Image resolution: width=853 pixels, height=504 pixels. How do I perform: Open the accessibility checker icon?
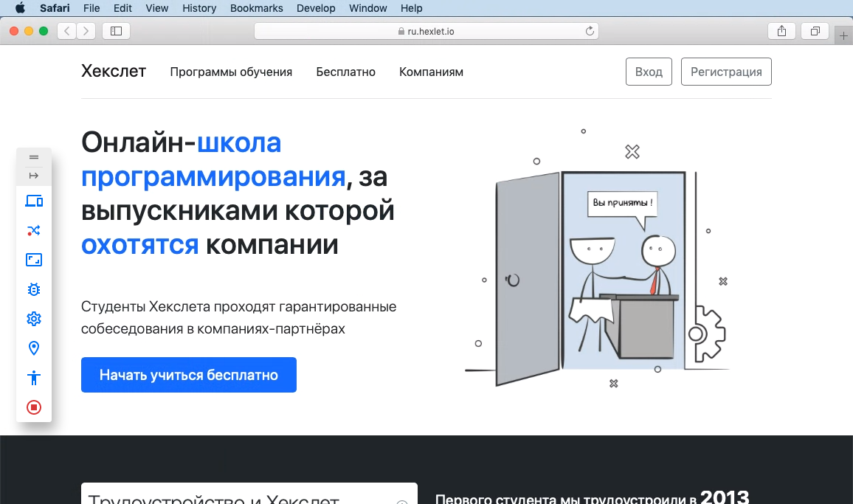(x=34, y=378)
